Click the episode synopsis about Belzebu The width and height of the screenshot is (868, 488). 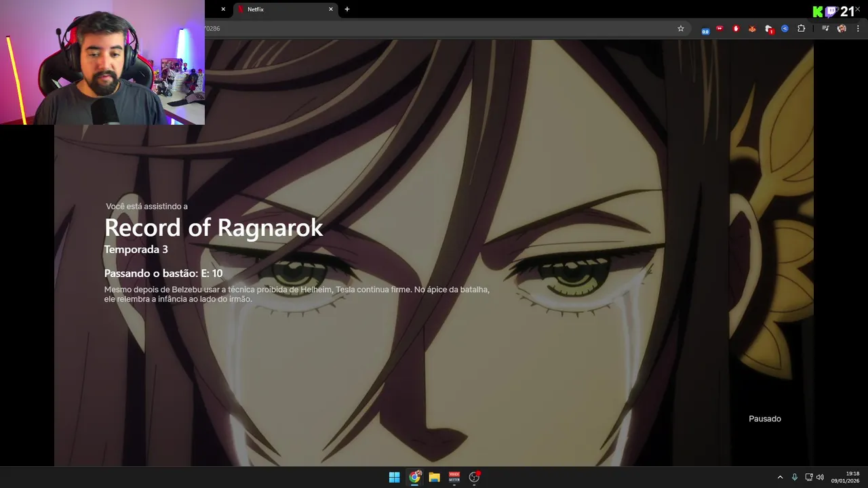pos(296,294)
